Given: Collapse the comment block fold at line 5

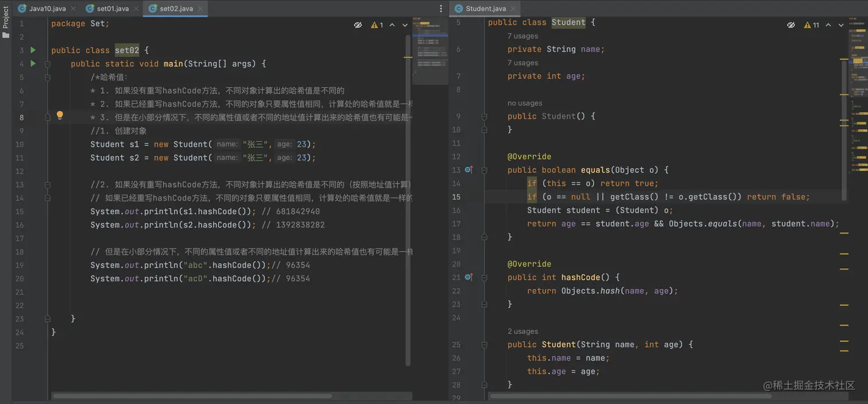Looking at the screenshot, I should (48, 77).
